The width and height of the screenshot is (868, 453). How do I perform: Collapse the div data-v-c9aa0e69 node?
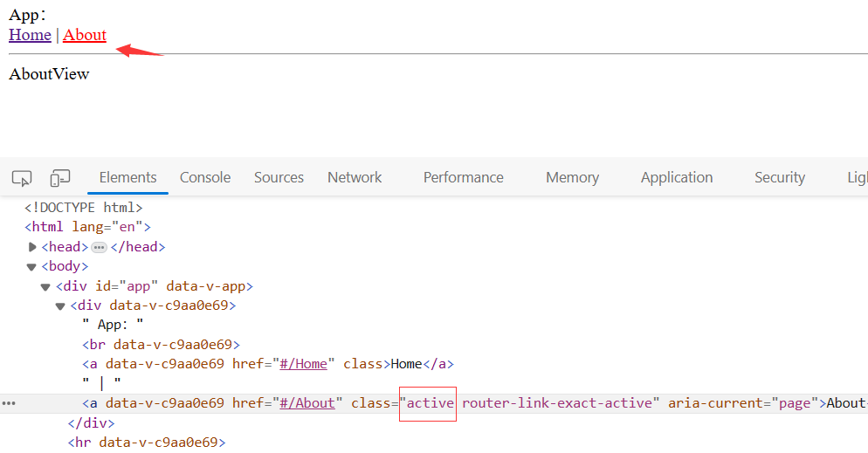(x=60, y=305)
